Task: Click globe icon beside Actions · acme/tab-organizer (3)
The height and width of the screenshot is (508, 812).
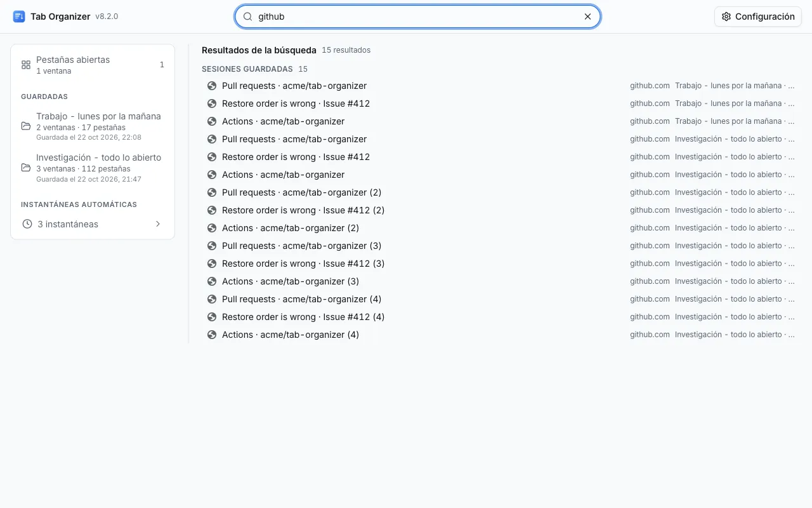Action: point(212,281)
